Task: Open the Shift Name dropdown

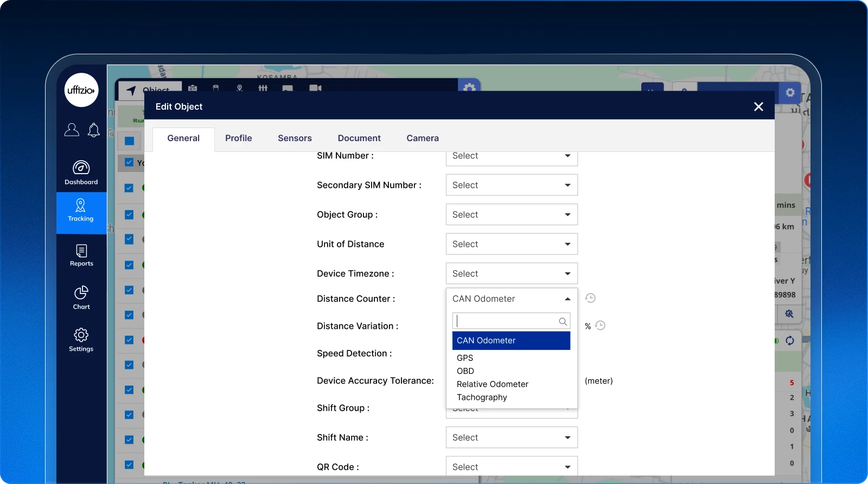Action: pos(512,437)
